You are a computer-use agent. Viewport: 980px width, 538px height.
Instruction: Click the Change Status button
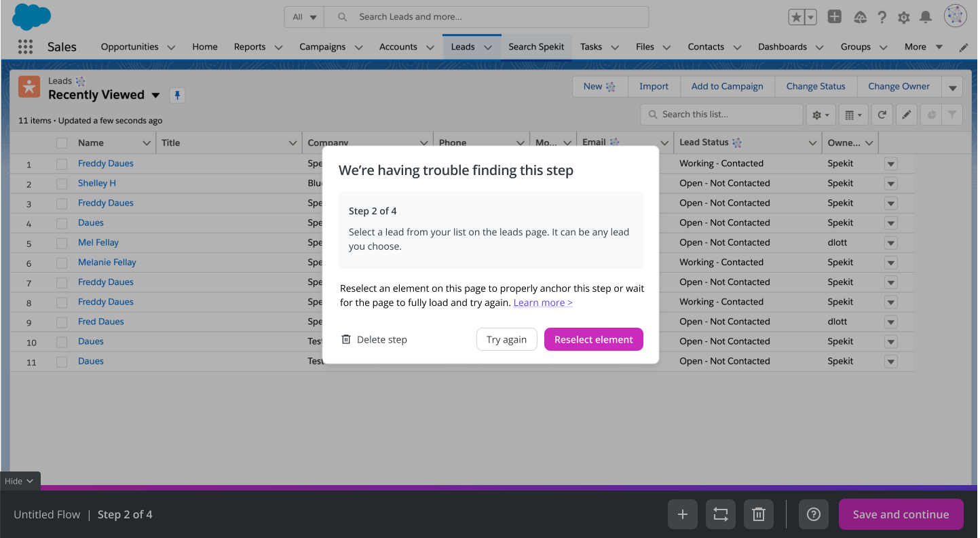(816, 87)
